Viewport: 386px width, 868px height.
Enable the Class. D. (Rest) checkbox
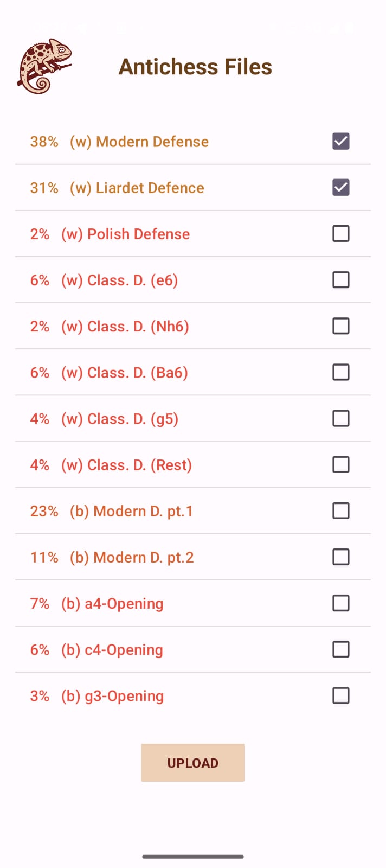[340, 464]
